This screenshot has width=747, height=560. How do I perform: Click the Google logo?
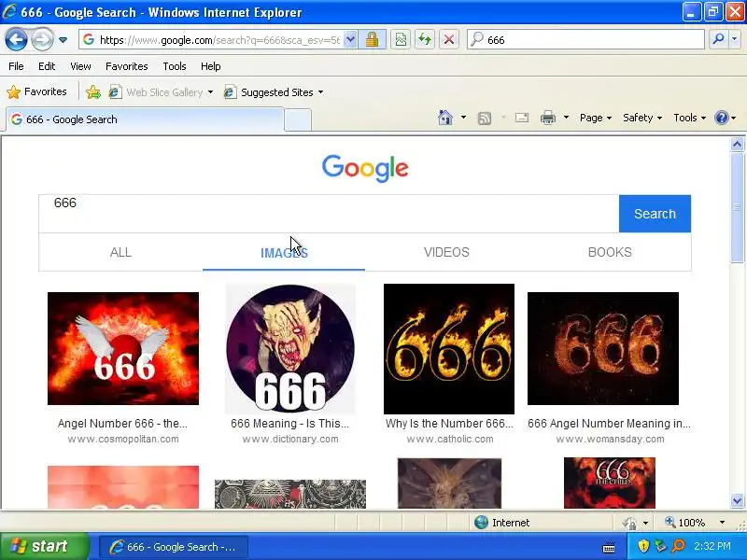pos(365,168)
